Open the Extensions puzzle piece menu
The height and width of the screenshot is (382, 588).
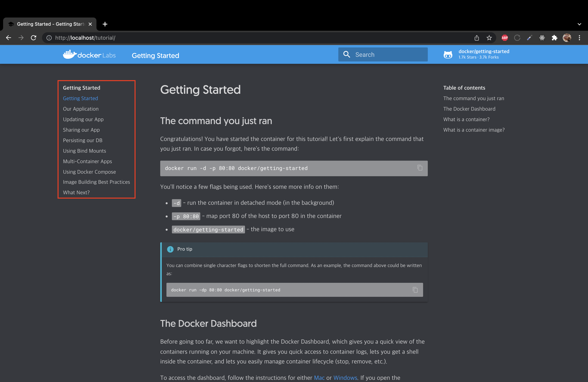pos(554,38)
